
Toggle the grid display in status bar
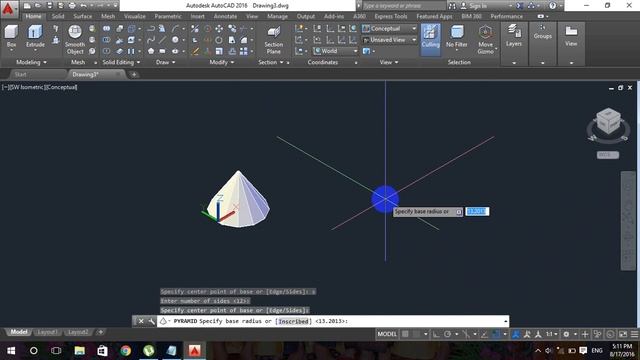[405, 334]
